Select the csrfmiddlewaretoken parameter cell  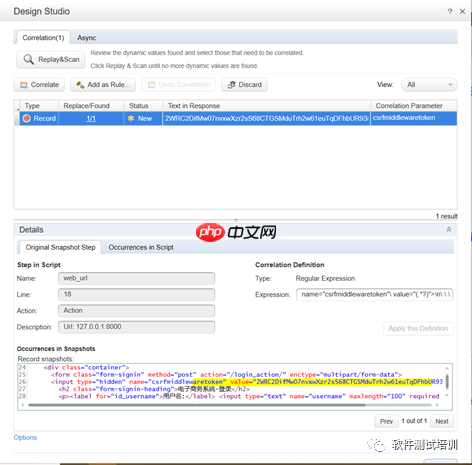[x=414, y=118]
